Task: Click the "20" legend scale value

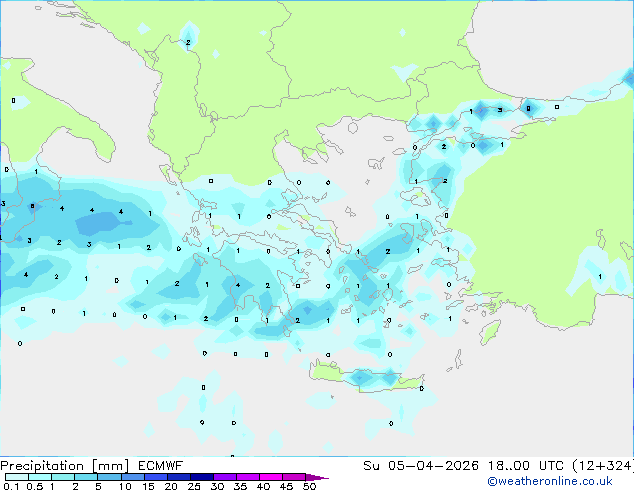Action: [x=171, y=486]
